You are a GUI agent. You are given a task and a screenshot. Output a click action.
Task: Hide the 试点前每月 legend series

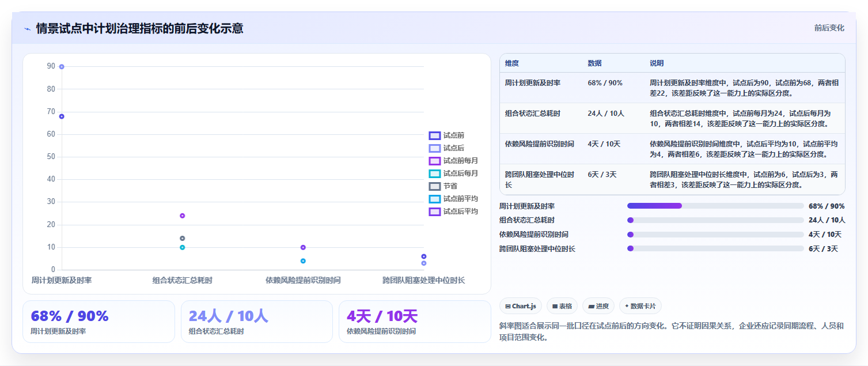tap(453, 161)
